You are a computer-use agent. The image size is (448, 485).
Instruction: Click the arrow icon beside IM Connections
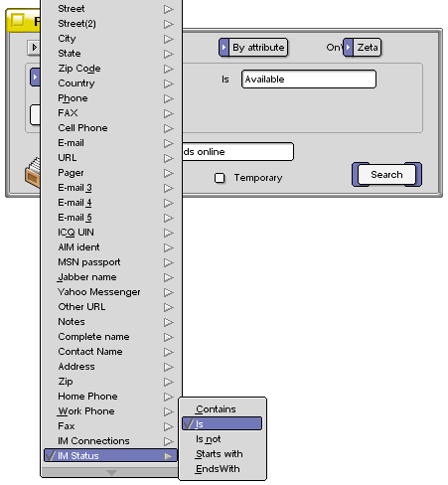[169, 441]
